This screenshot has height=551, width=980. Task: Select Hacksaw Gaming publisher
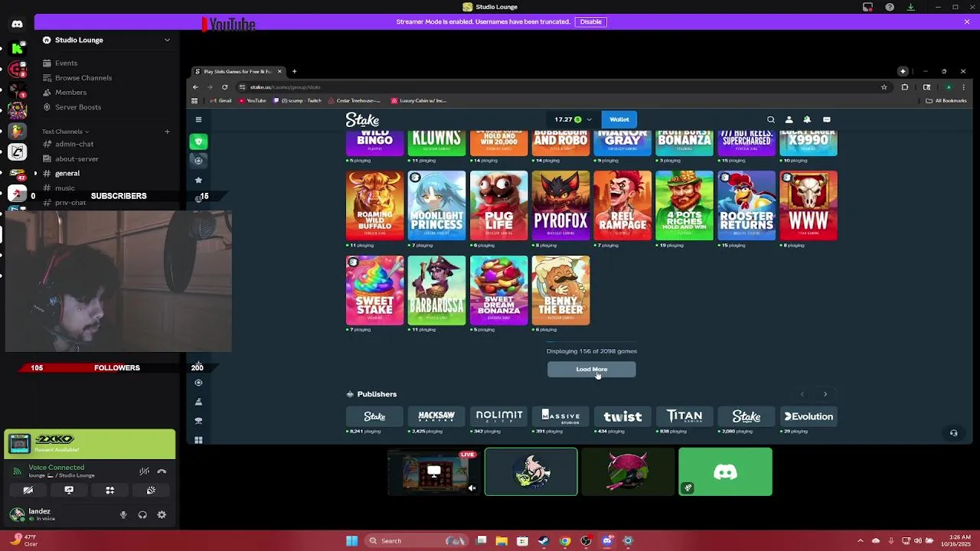click(x=436, y=416)
